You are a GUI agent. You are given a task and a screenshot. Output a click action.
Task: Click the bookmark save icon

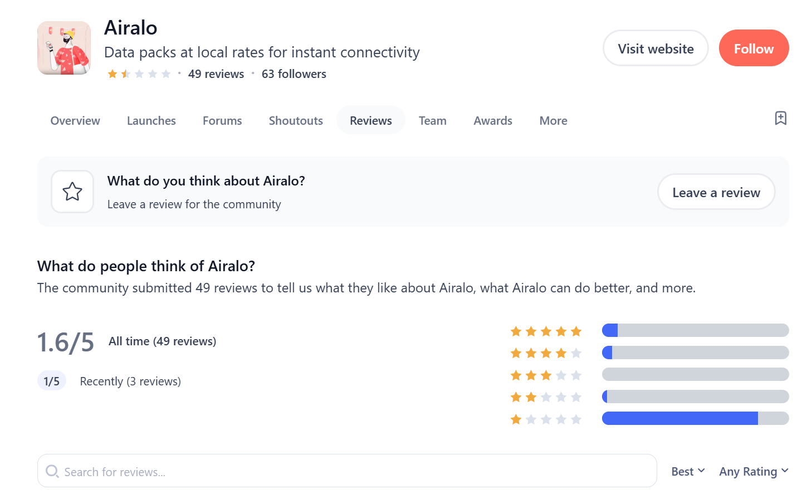pos(780,118)
